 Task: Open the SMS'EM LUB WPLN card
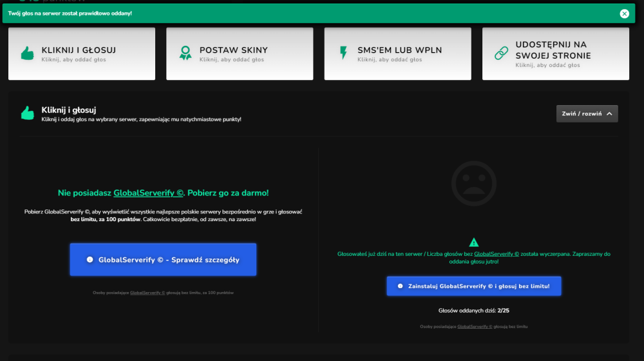click(397, 54)
